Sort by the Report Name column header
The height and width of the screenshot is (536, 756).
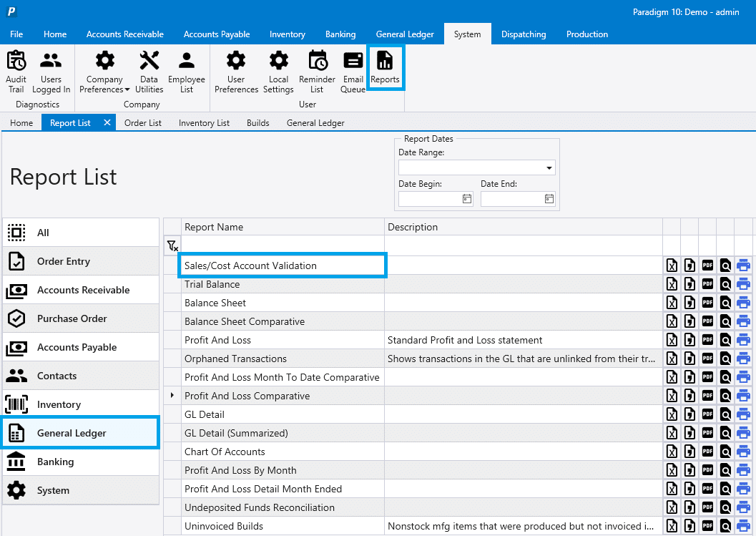point(283,228)
